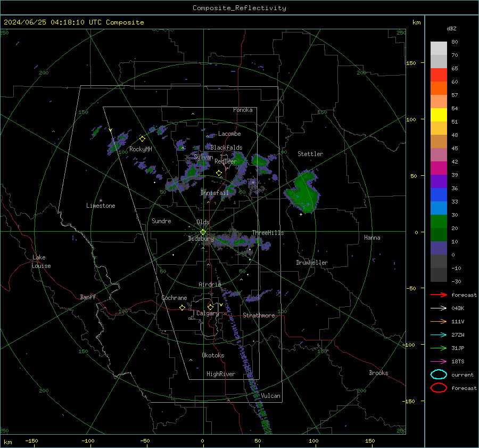The width and height of the screenshot is (479, 448).
Task: Click the radar echo west of RockyMH
Action: pyautogui.click(x=118, y=143)
